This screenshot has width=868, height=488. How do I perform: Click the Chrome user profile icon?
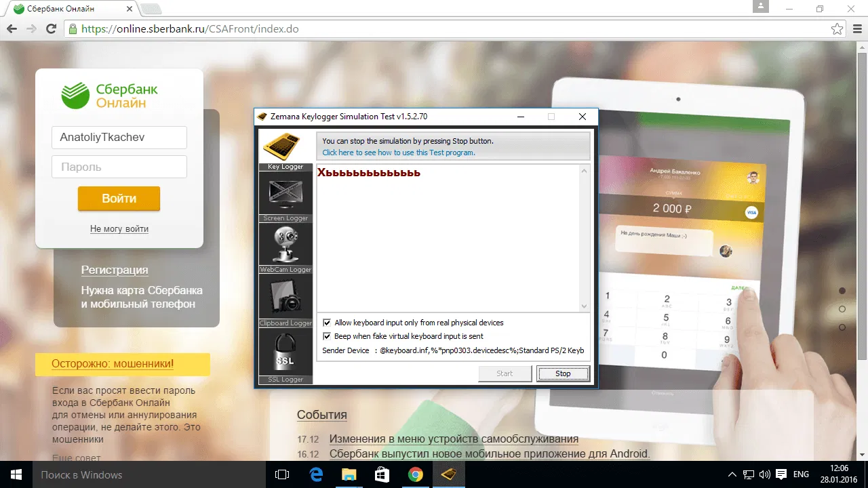click(x=762, y=7)
